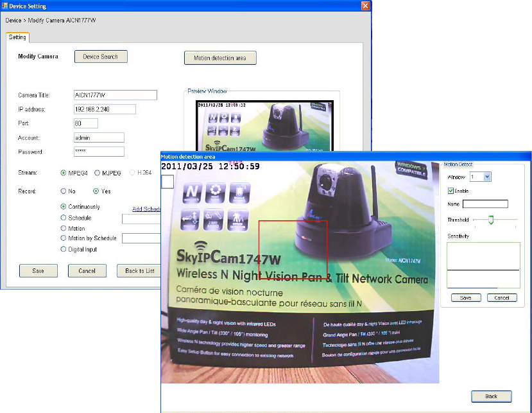The image size is (532, 413).
Task: Open the Window number dropdown
Action: click(487, 177)
